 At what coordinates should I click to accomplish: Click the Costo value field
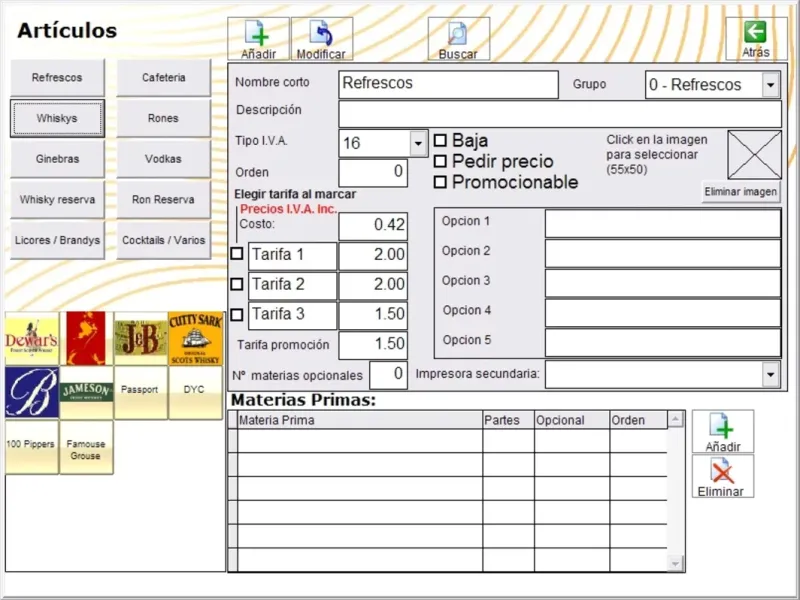[x=373, y=226]
